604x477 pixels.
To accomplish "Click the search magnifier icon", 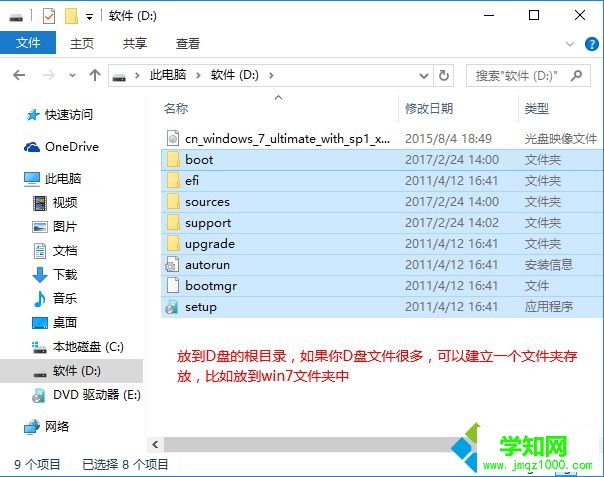I will pos(576,76).
